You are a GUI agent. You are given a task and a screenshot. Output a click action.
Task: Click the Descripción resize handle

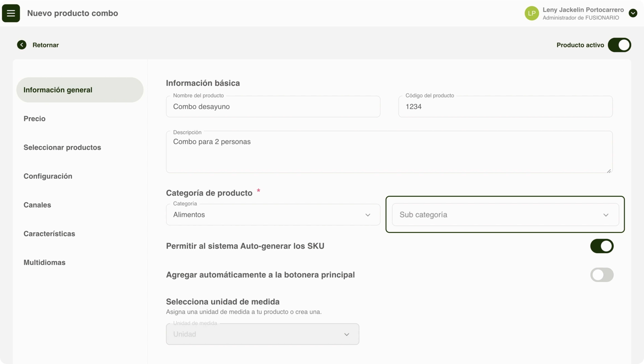coord(609,171)
